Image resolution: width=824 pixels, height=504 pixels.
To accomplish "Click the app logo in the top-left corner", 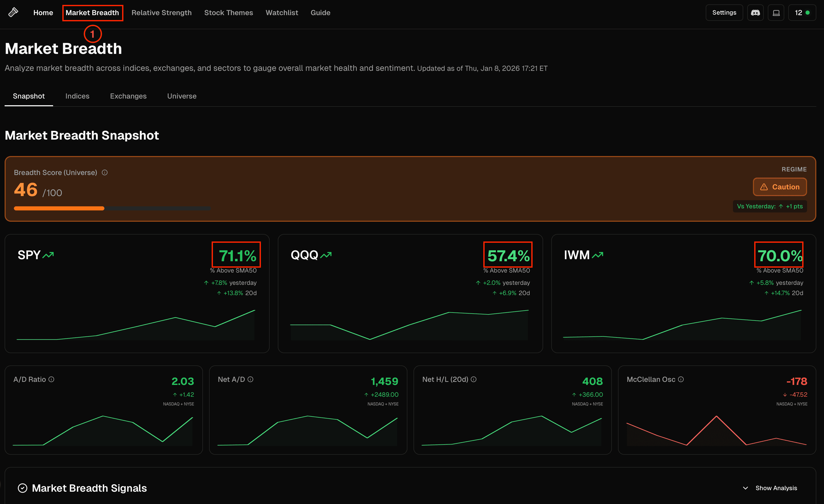I will (13, 12).
